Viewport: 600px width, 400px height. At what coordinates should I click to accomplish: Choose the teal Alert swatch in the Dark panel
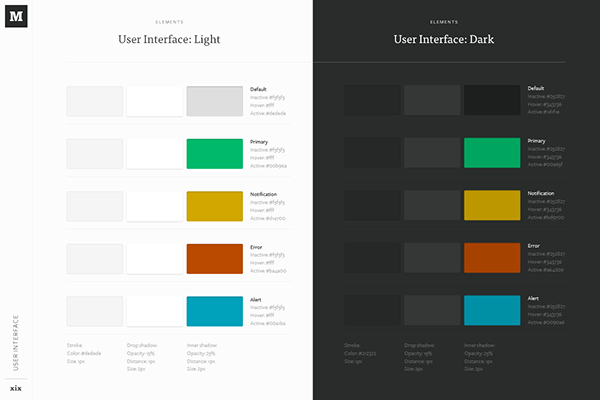(x=492, y=310)
